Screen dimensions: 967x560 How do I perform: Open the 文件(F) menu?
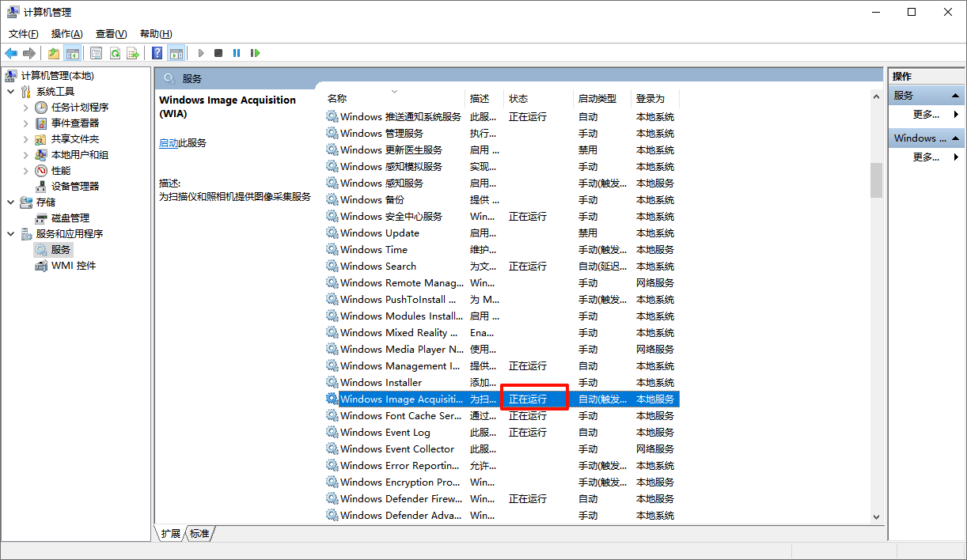pyautogui.click(x=24, y=34)
